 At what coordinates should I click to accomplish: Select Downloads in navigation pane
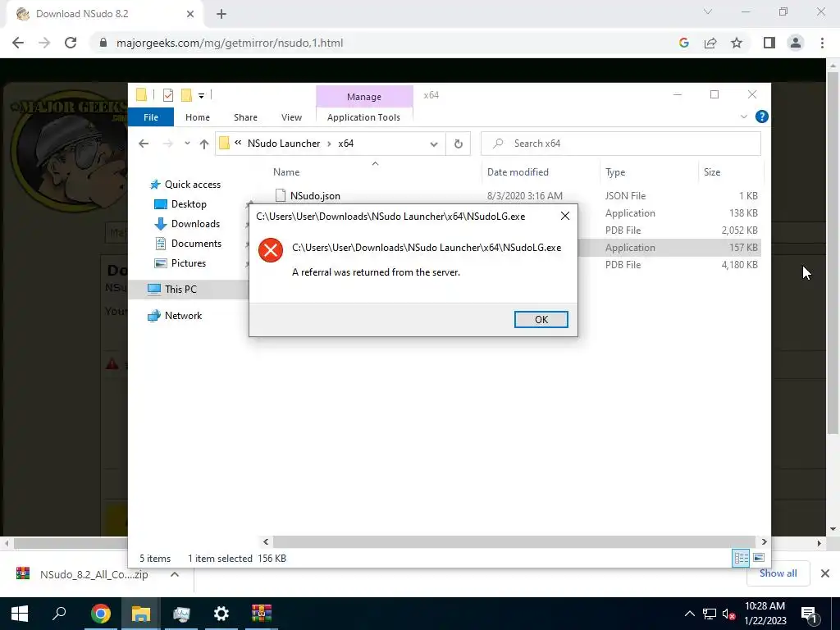tap(188, 224)
